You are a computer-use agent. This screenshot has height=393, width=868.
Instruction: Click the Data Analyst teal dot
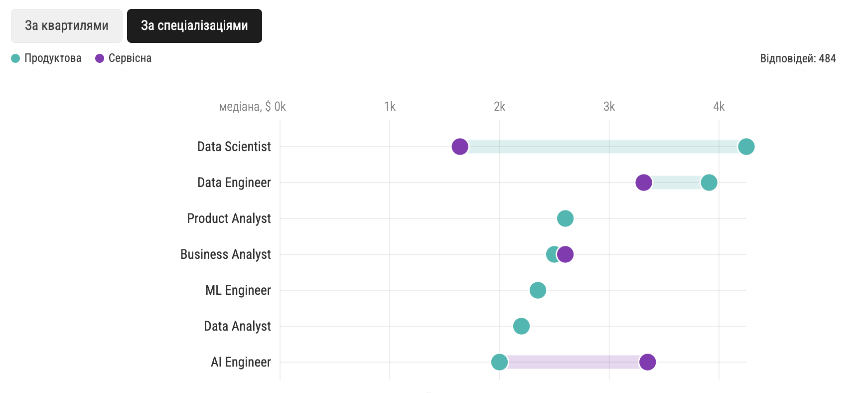[521, 326]
